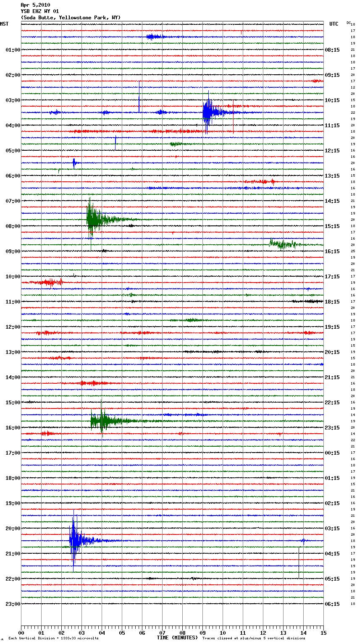The image size is (357, 644).
Task: Click the '18:15' UTC time label
Action: click(332, 302)
